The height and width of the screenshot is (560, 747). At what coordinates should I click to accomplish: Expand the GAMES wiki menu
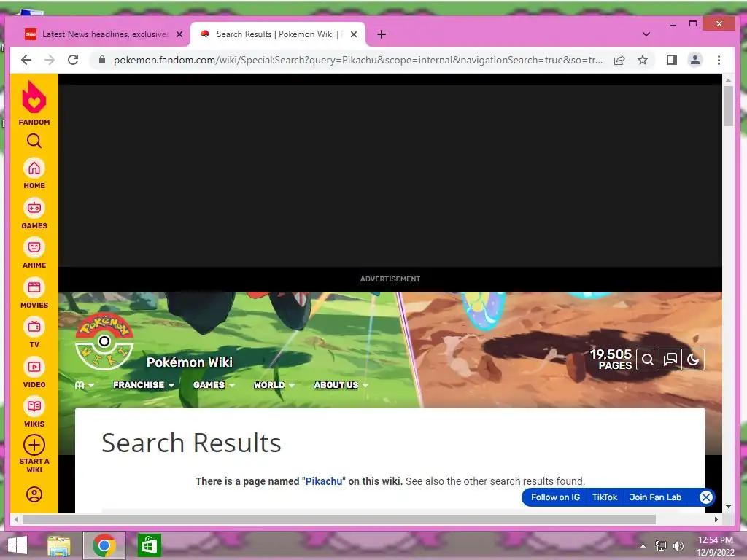(214, 385)
